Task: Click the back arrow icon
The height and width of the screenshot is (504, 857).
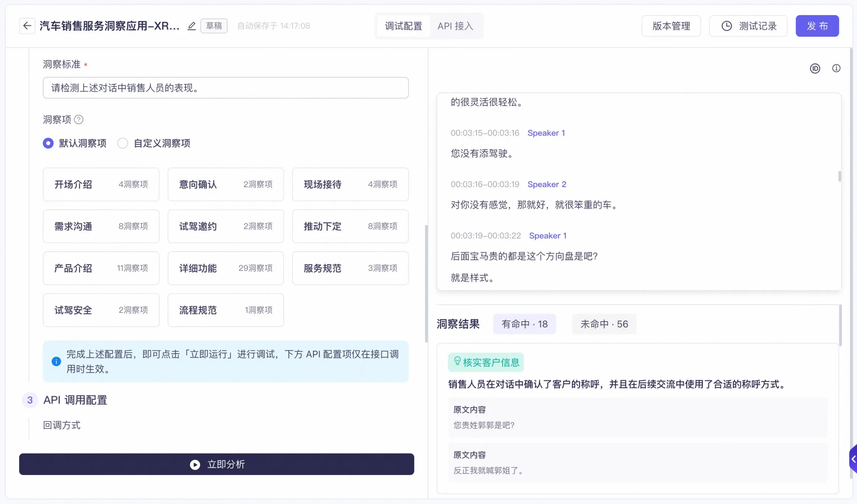Action: coord(27,26)
